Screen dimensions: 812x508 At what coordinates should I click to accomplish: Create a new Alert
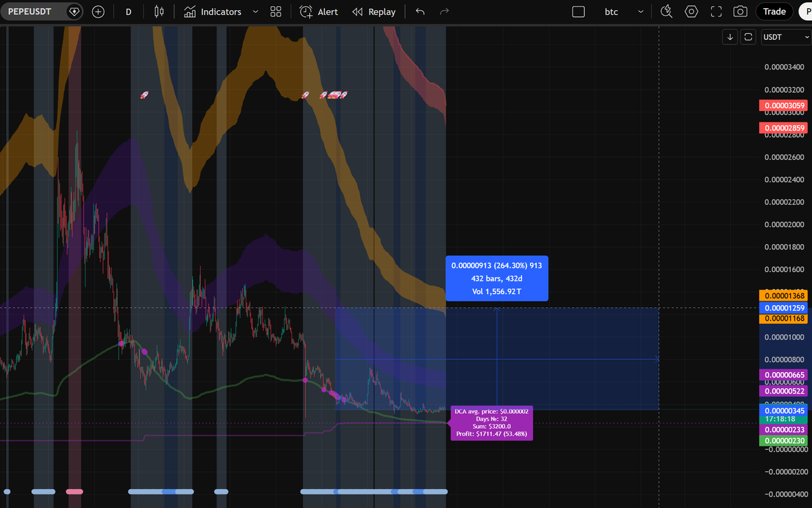click(x=319, y=11)
